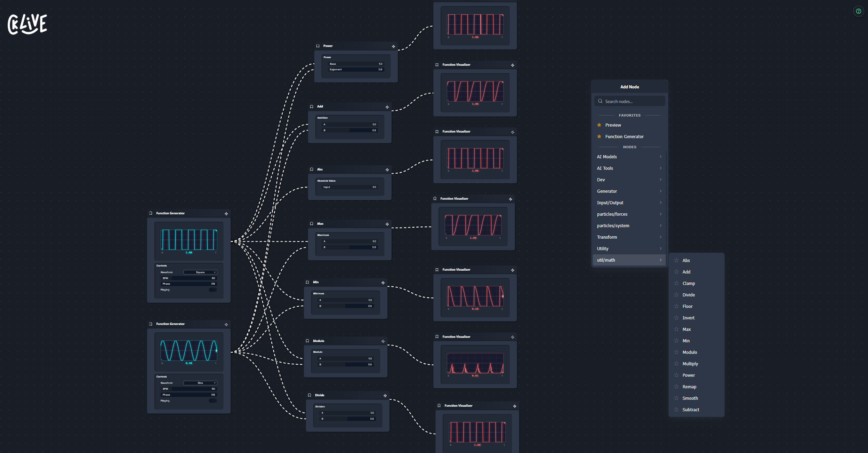Screen dimensions: 868x453
Task: Click the connection icon on the Max node header
Action: (x=387, y=224)
